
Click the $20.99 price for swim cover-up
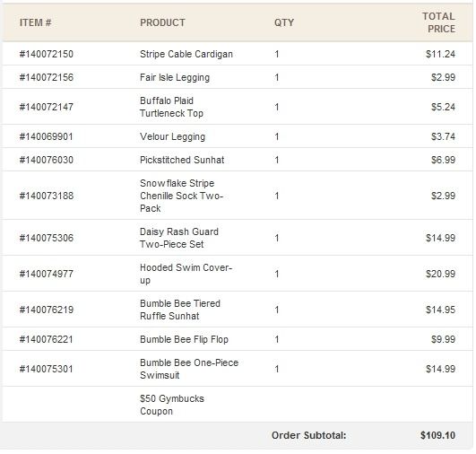(x=440, y=274)
